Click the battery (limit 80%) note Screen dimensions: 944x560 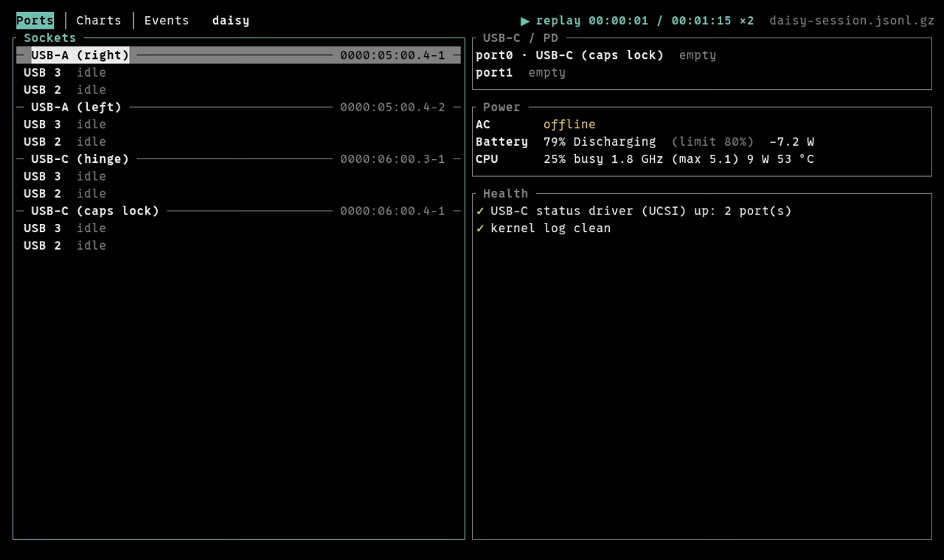(713, 141)
